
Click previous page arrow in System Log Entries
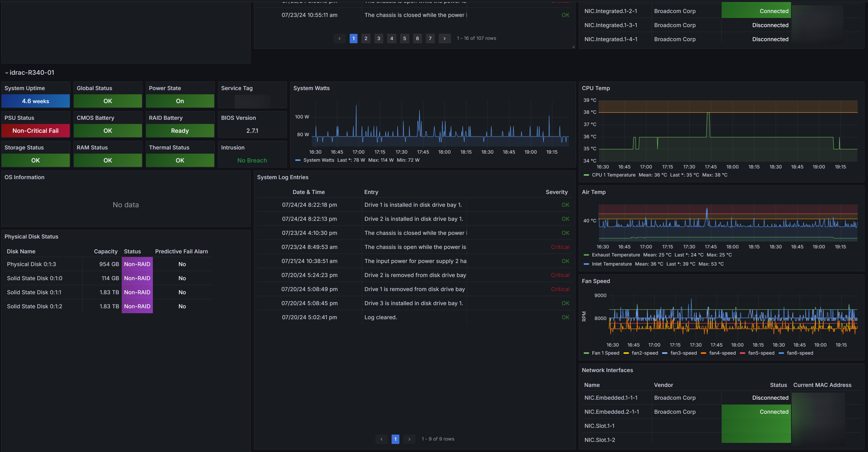[x=381, y=439]
